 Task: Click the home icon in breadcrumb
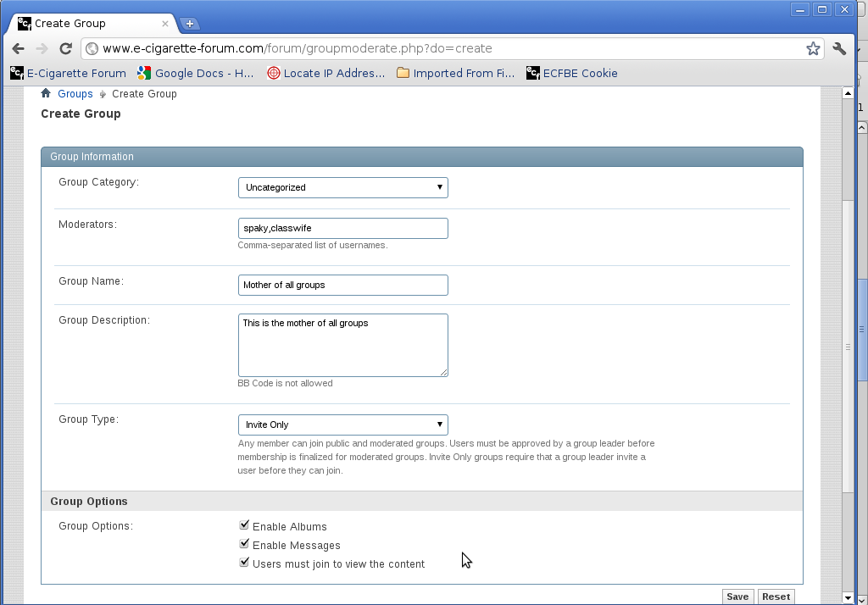(x=46, y=93)
